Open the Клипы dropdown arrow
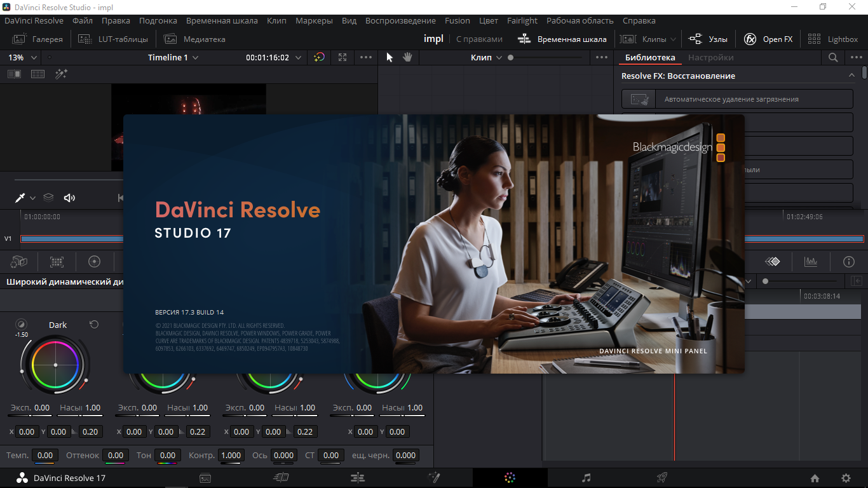Image resolution: width=868 pixels, height=488 pixels. pos(673,39)
